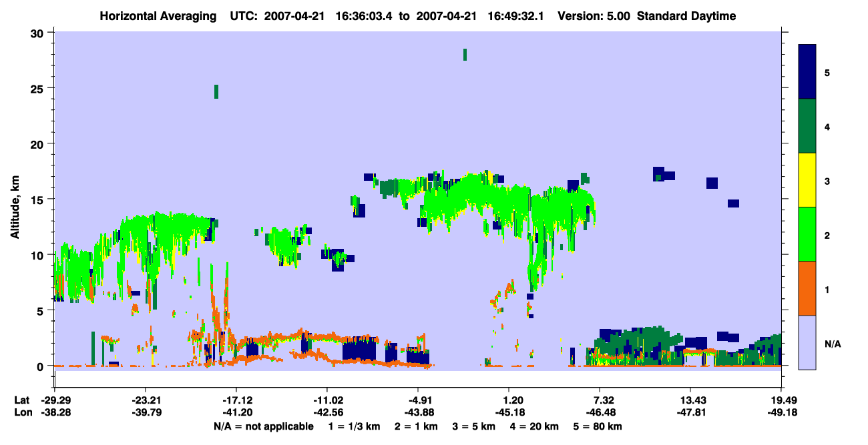This screenshot has width=868, height=445.
Task: Click the dark green level 4 legend swatch
Action: pyautogui.click(x=808, y=125)
